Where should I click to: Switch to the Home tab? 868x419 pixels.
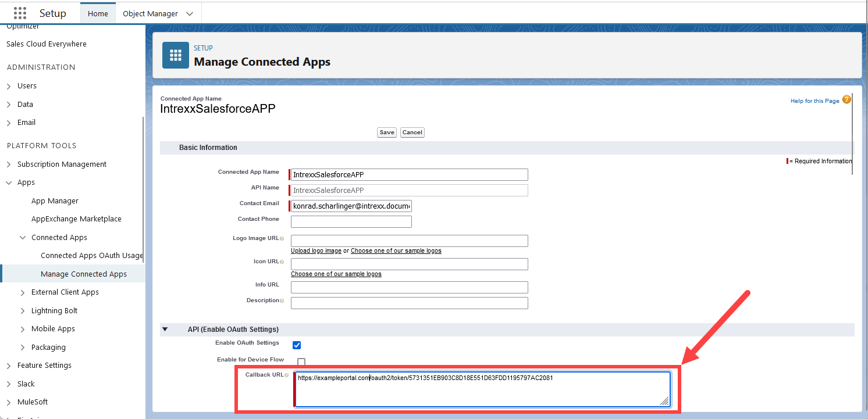[x=98, y=13]
